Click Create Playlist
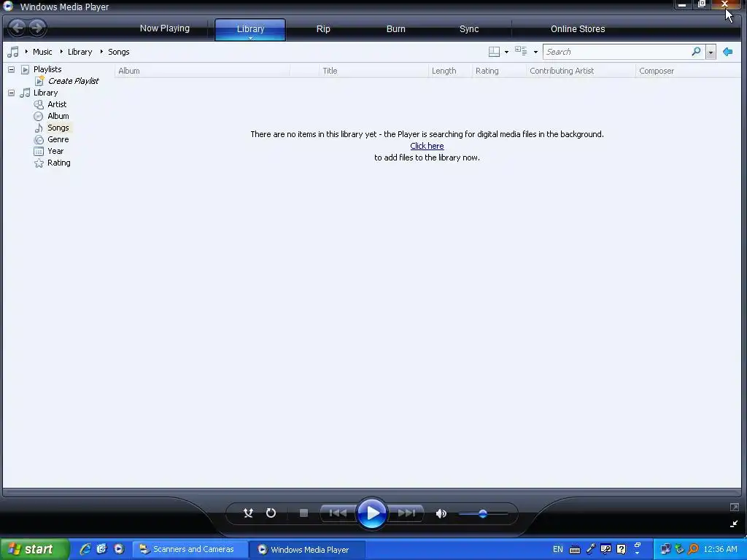 pos(73,81)
